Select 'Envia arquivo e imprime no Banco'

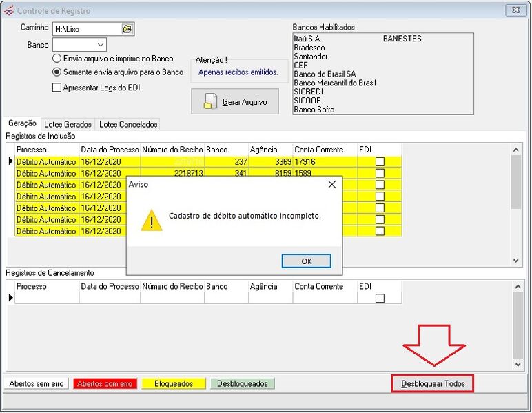pyautogui.click(x=58, y=59)
